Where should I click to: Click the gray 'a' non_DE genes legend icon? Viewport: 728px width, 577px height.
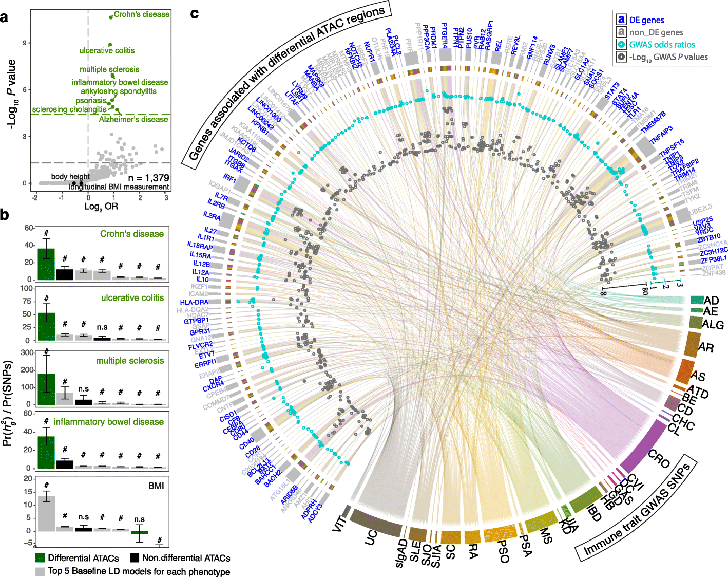621,32
